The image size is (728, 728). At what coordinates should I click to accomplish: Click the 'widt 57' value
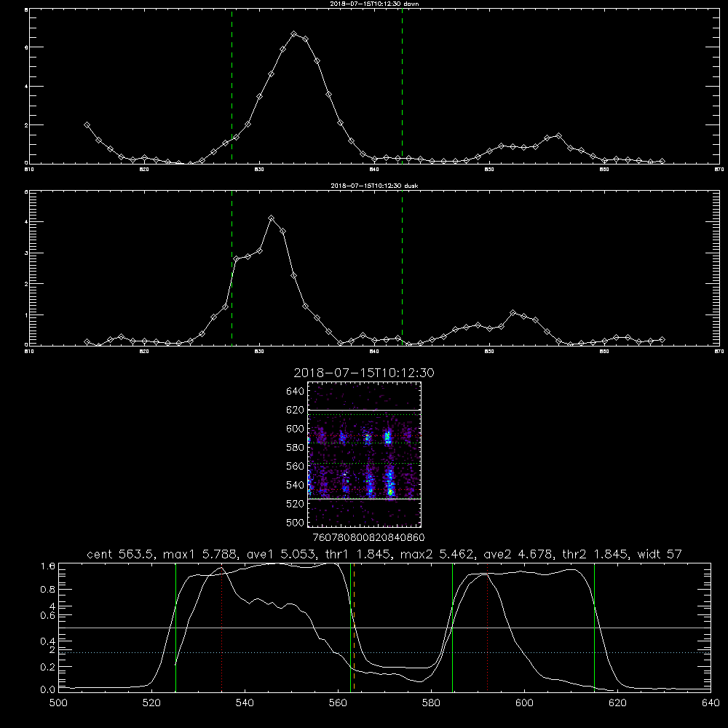coord(660,554)
